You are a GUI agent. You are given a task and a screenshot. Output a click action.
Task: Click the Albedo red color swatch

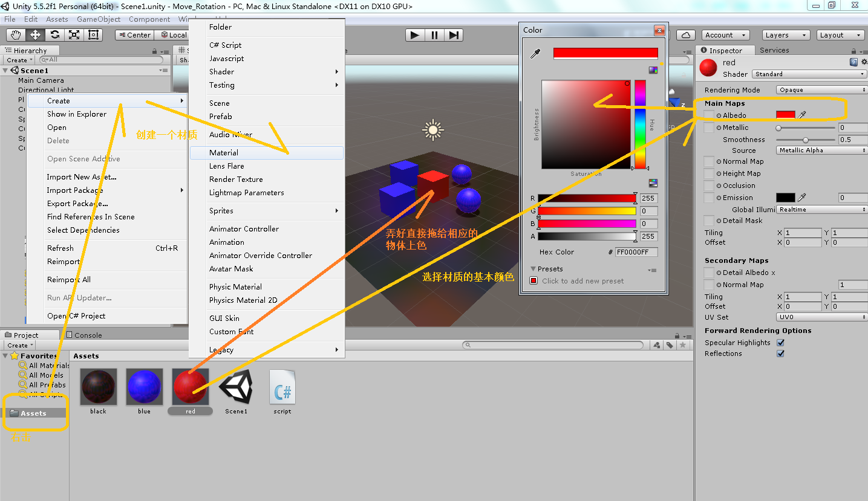coord(785,115)
